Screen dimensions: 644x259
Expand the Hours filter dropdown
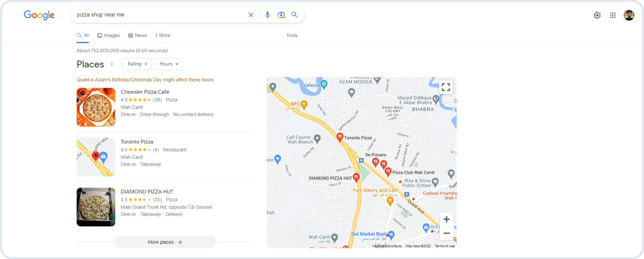pos(168,64)
